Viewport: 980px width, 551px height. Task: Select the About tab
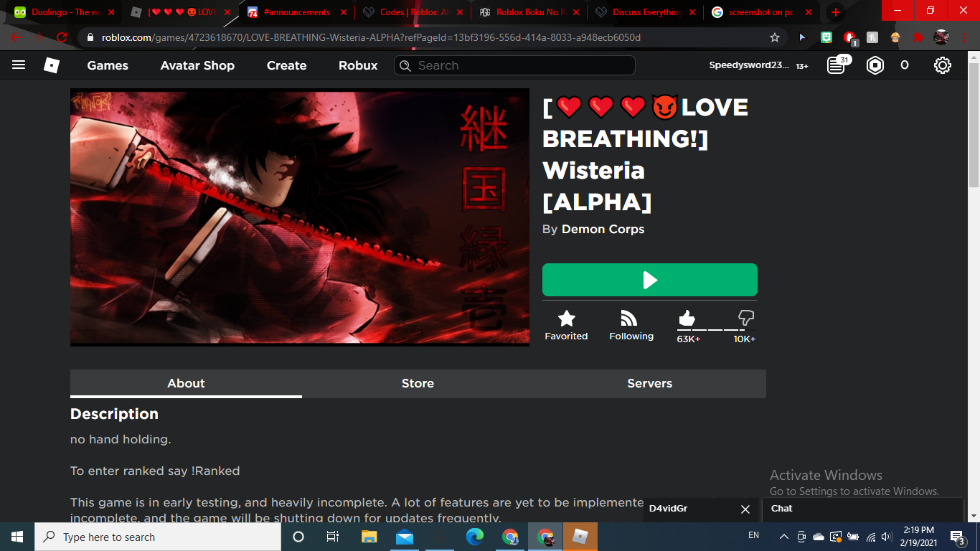click(186, 383)
